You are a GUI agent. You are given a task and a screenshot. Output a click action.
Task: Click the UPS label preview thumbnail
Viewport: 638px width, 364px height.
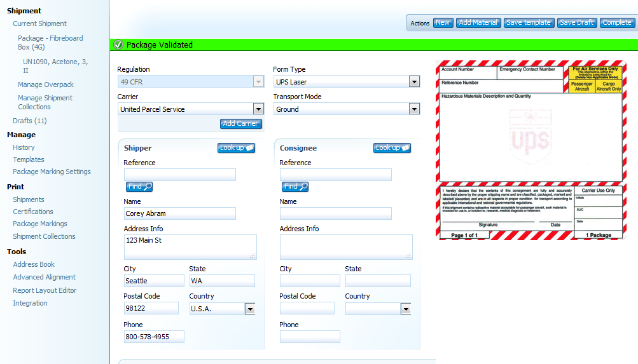pyautogui.click(x=531, y=150)
